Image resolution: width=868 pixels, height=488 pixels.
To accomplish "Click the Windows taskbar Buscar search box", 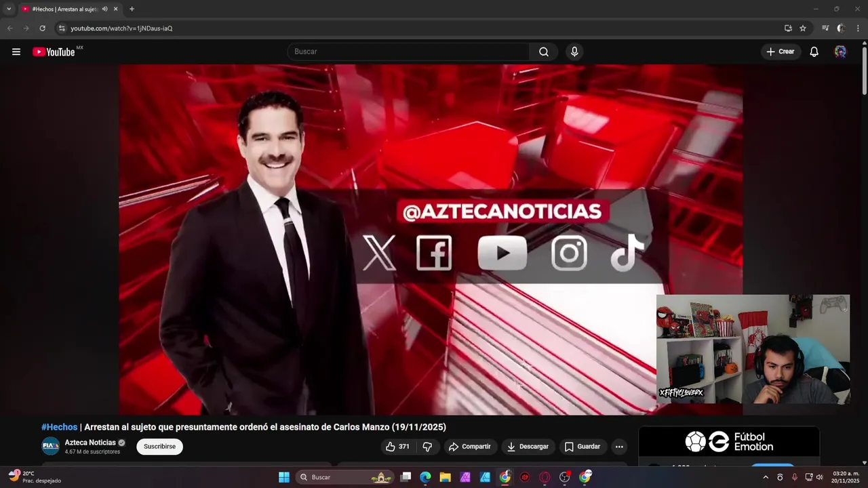I will pyautogui.click(x=346, y=477).
